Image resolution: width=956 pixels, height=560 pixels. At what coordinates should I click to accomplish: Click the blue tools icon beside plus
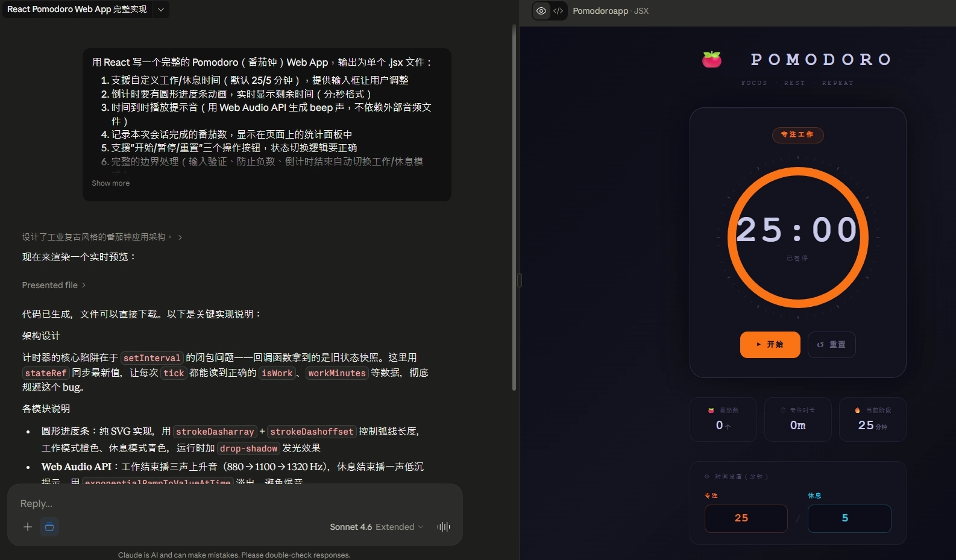point(49,527)
